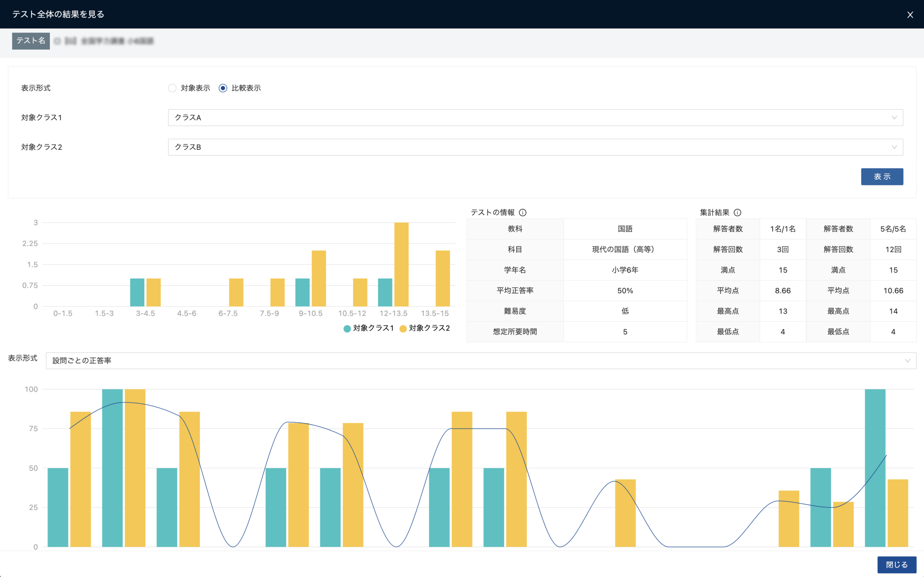Open クラスA class selection dropdown
Viewport: 924px width, 577px height.
click(534, 118)
